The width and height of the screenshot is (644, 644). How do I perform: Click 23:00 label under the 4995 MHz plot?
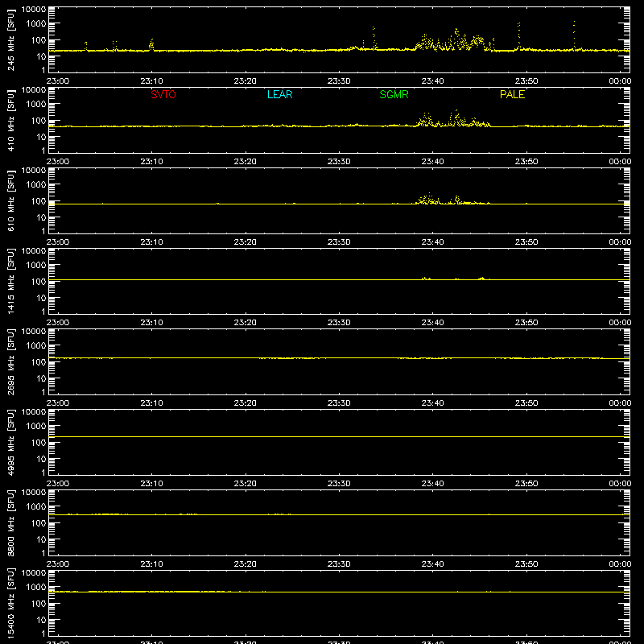[x=58, y=484]
